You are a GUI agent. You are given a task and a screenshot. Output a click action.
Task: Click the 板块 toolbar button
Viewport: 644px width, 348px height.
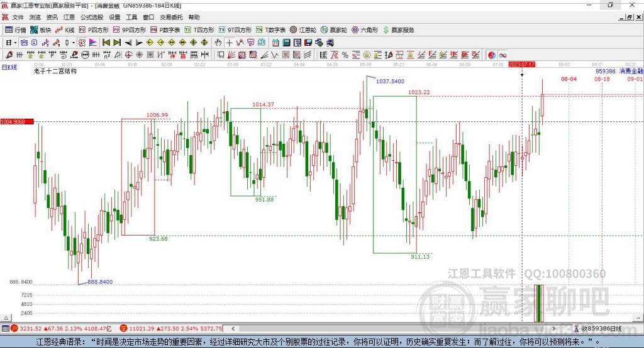click(x=41, y=30)
